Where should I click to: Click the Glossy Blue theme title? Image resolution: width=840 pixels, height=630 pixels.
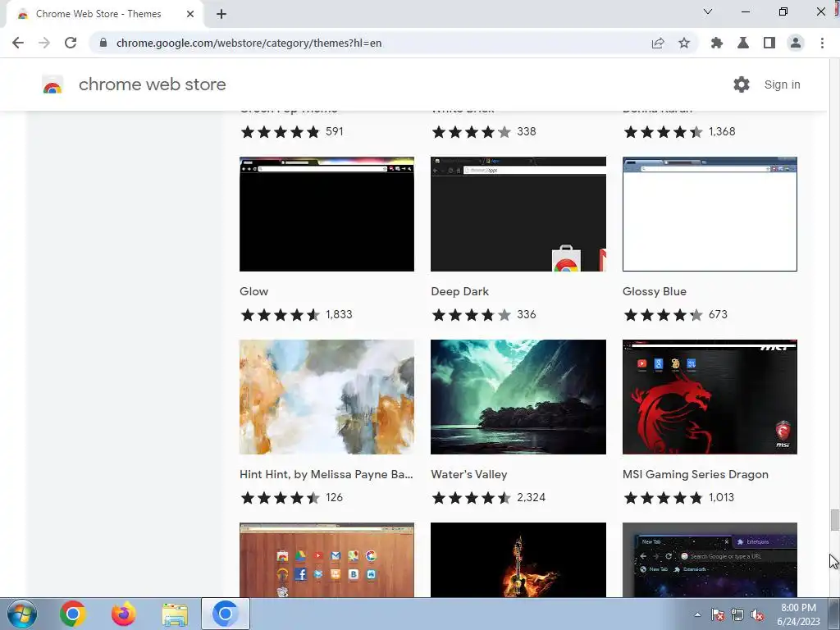tap(654, 291)
